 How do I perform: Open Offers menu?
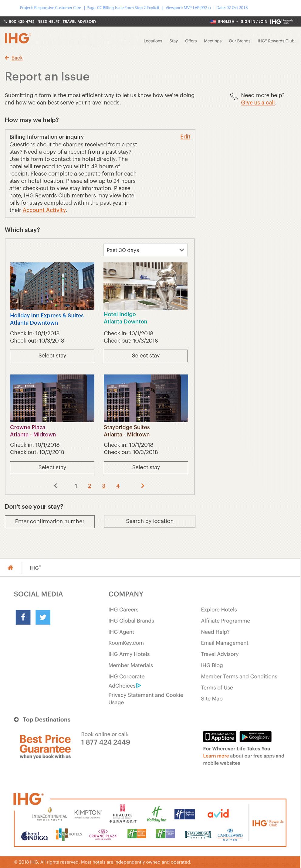pyautogui.click(x=191, y=41)
